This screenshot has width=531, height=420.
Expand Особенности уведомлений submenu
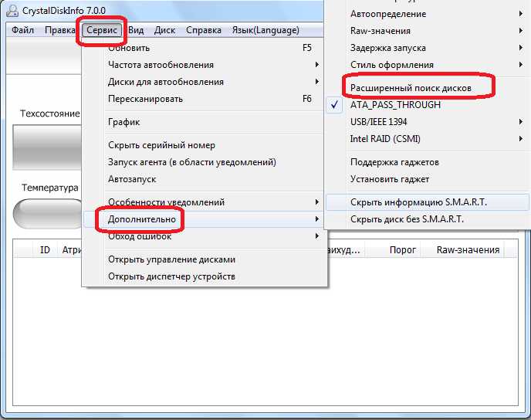[205, 202]
